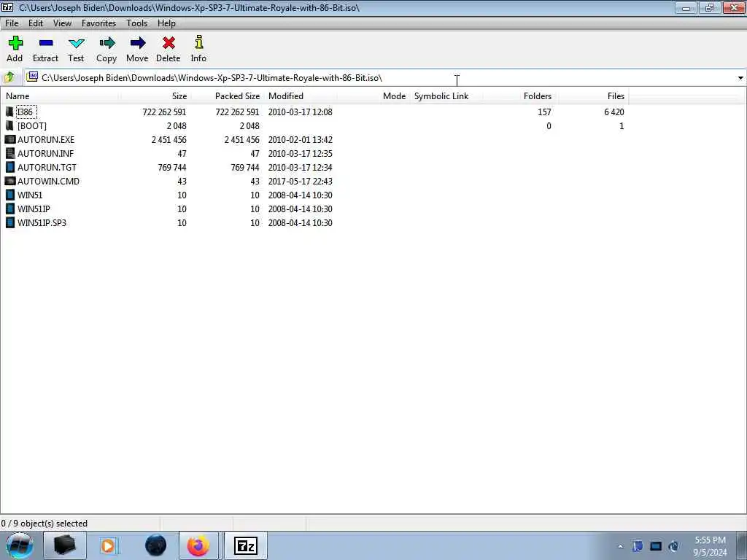Open the Edit menu

tap(36, 23)
